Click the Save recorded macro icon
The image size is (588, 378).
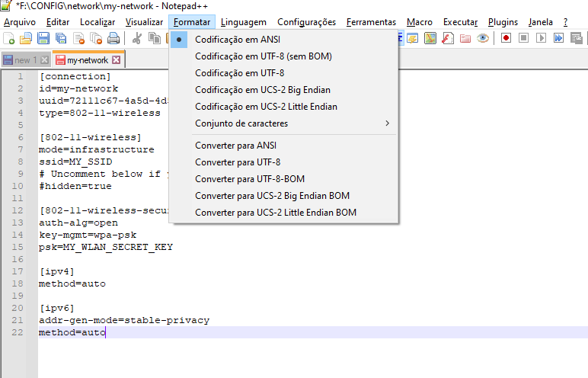point(576,38)
